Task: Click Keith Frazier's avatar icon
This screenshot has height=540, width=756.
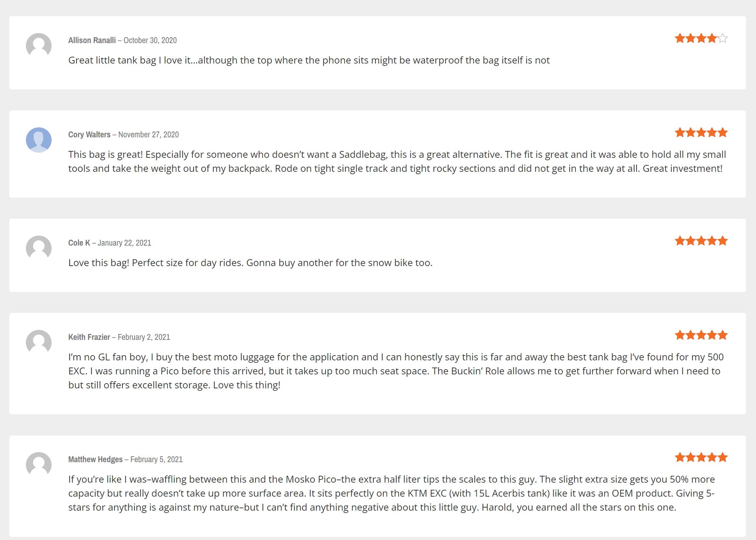Action: 38,342
